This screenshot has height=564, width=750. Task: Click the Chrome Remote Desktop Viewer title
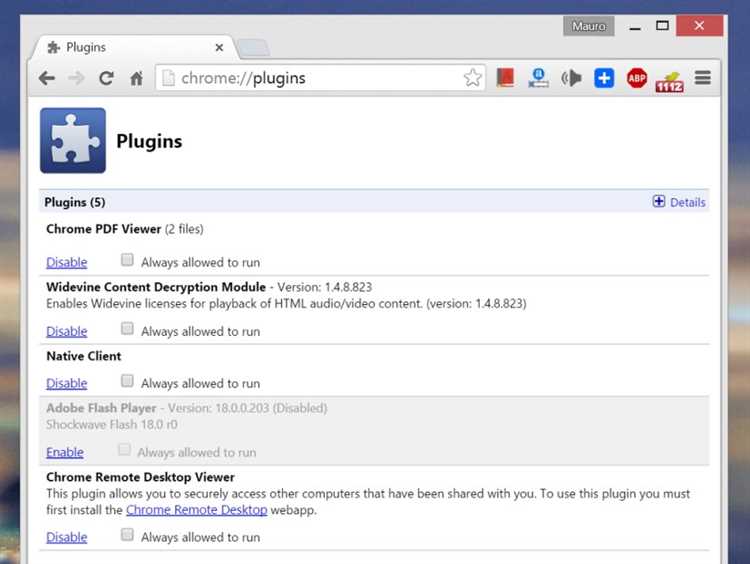(140, 477)
